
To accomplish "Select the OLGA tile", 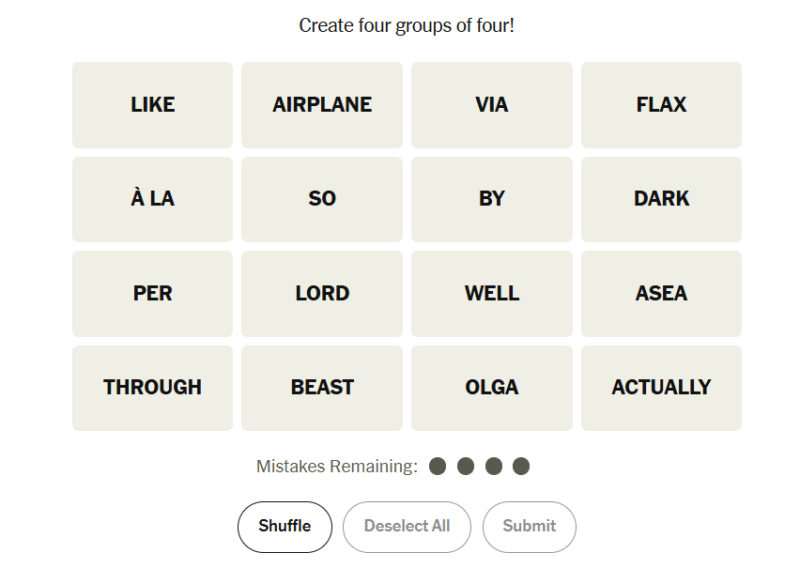I will (492, 388).
